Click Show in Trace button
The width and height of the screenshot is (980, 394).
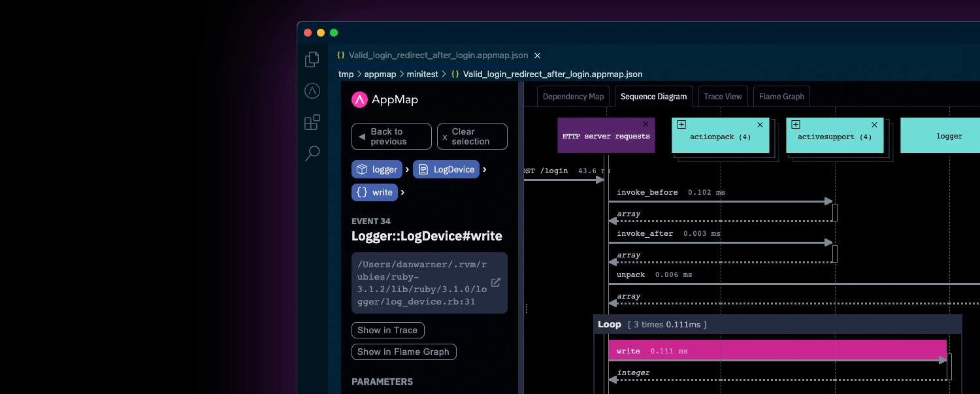[x=387, y=330]
